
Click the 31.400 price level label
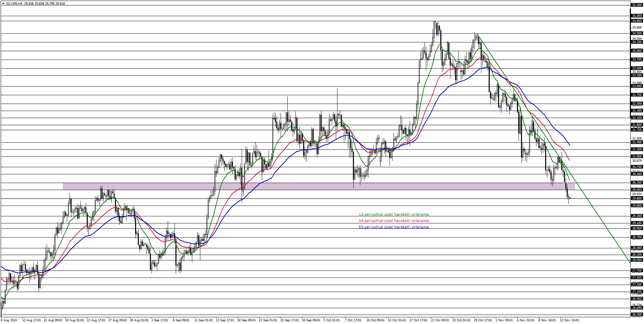point(637,142)
